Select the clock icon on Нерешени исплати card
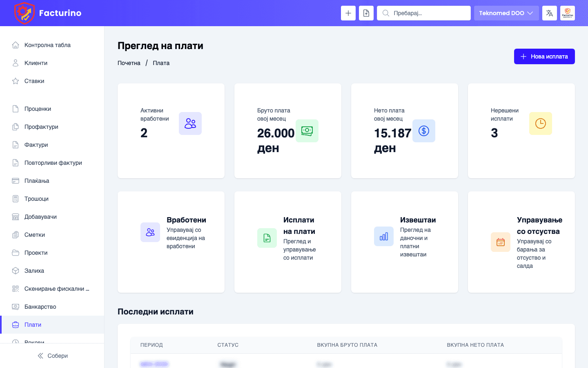The image size is (588, 368). tap(540, 123)
